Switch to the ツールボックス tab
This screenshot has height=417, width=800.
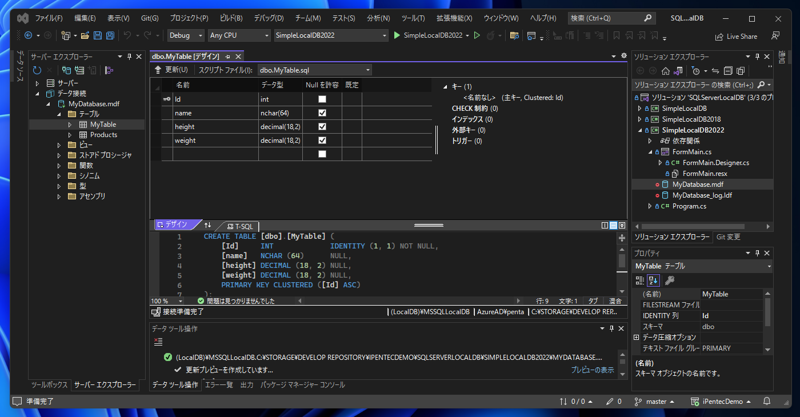[x=49, y=385]
